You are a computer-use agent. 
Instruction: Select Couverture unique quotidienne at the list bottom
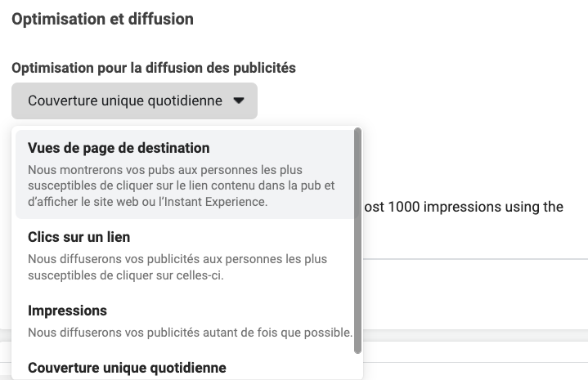tap(127, 368)
